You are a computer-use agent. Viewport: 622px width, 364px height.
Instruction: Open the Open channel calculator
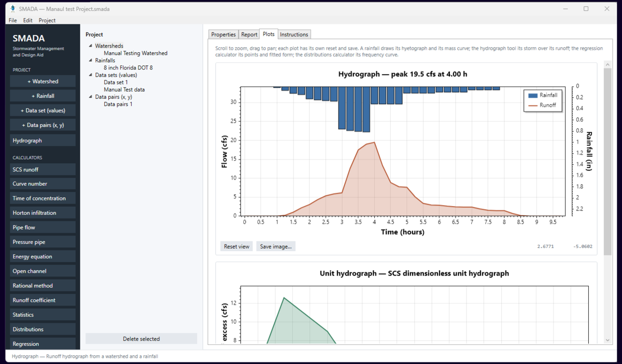(x=43, y=271)
